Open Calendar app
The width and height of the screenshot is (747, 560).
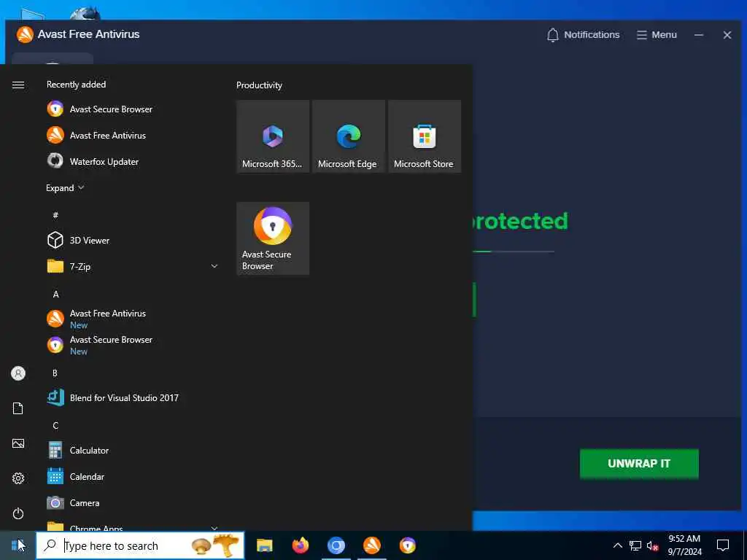pos(133,476)
